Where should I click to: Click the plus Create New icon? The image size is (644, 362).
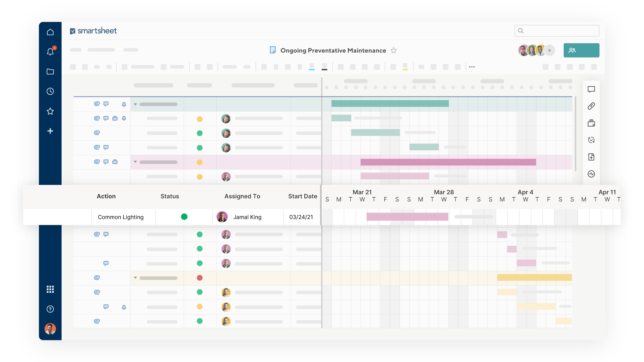[x=50, y=131]
